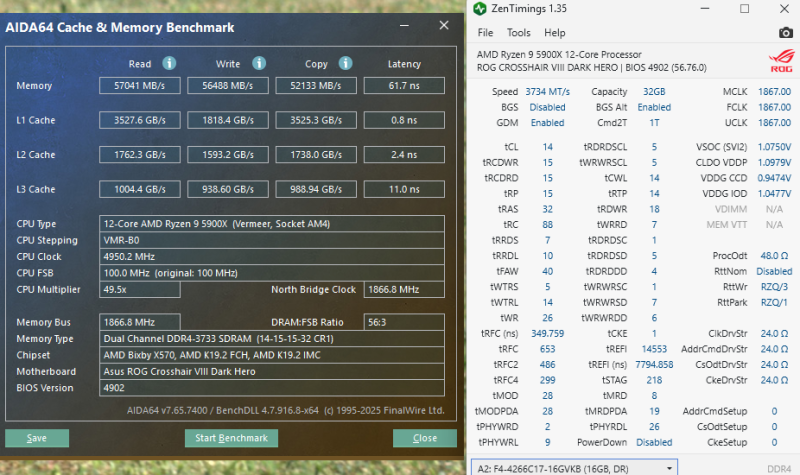The height and width of the screenshot is (475, 800).
Task: Click the CPU FSB field 100.0 MHz
Action: point(272,273)
